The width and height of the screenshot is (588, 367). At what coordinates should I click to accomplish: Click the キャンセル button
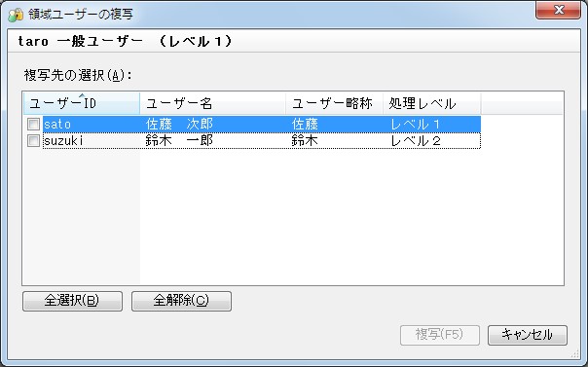coord(528,335)
